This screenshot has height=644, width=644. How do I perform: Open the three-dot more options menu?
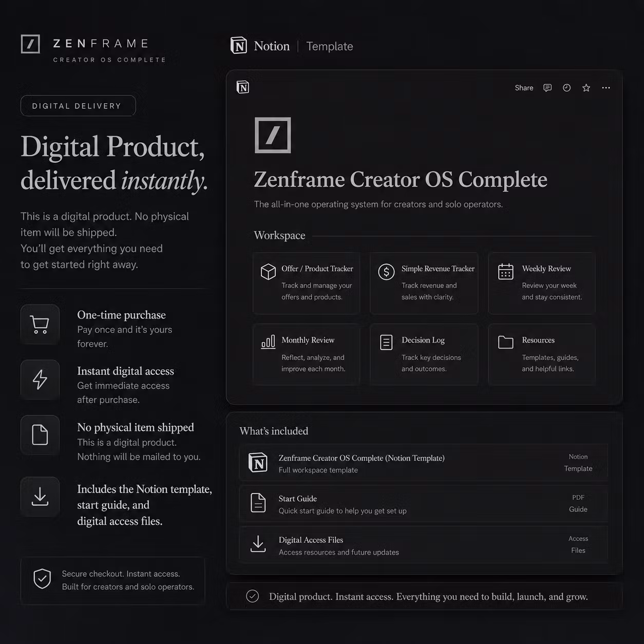[606, 88]
